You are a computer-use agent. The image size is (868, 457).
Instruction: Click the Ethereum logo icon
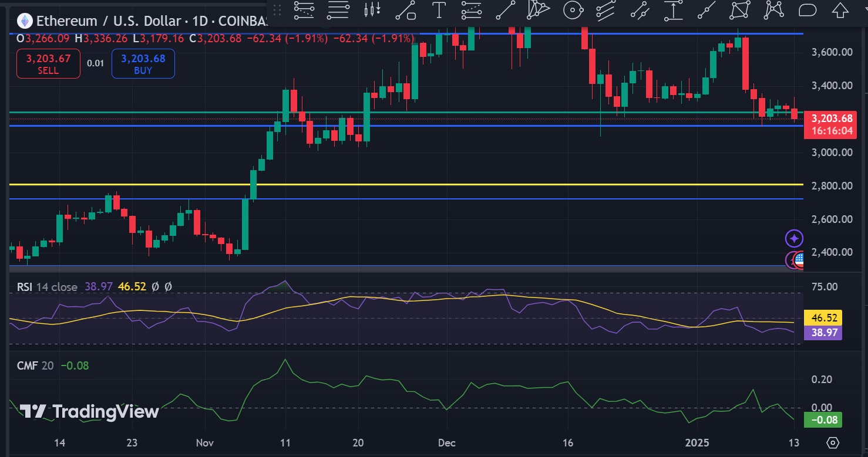point(25,21)
